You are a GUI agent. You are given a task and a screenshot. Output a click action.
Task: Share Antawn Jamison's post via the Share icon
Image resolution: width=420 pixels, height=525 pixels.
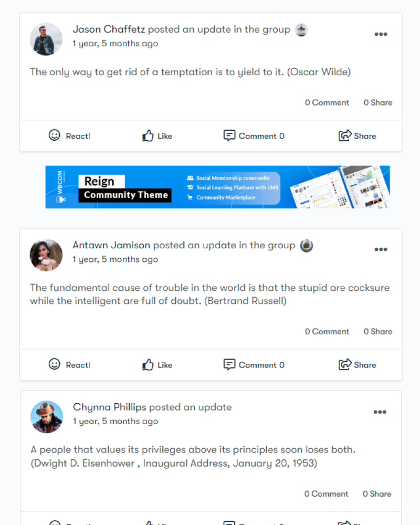344,364
